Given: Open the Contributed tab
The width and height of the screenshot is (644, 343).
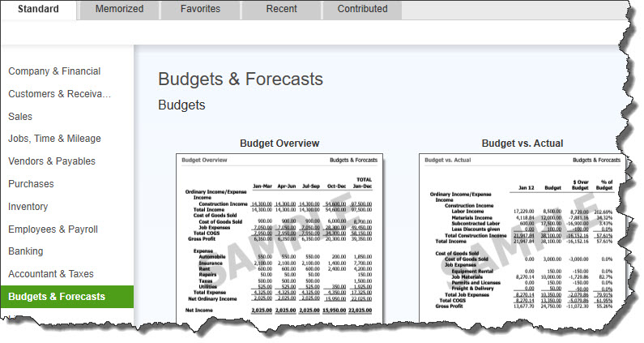Looking at the screenshot, I should pyautogui.click(x=362, y=9).
